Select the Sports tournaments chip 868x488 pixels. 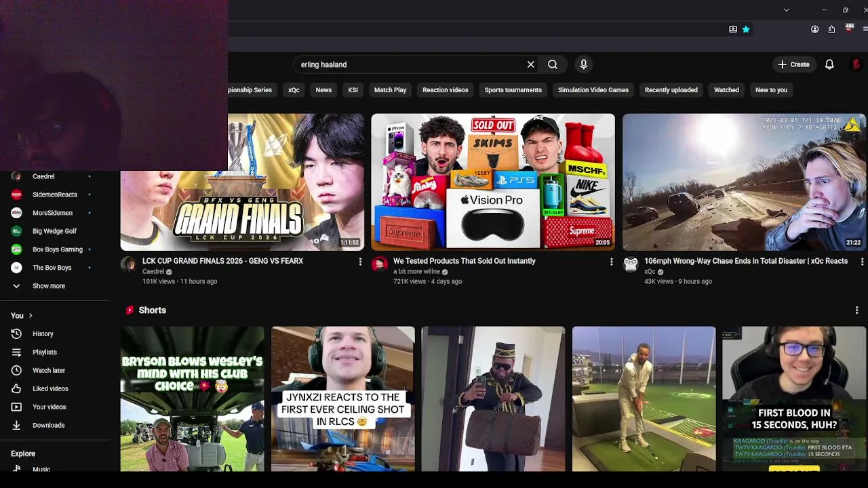[513, 90]
